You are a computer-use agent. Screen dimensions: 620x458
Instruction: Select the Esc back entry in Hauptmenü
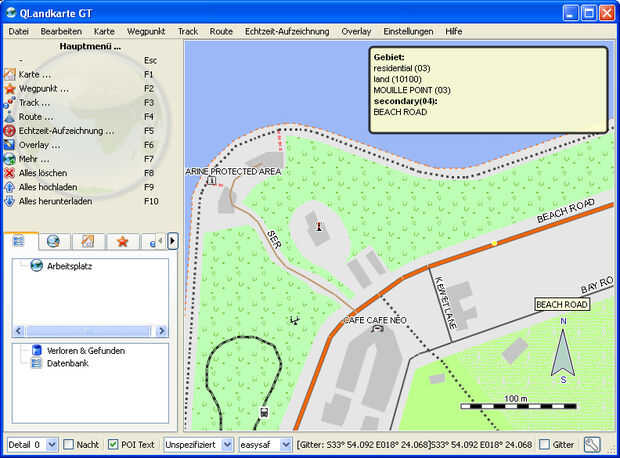pos(81,61)
